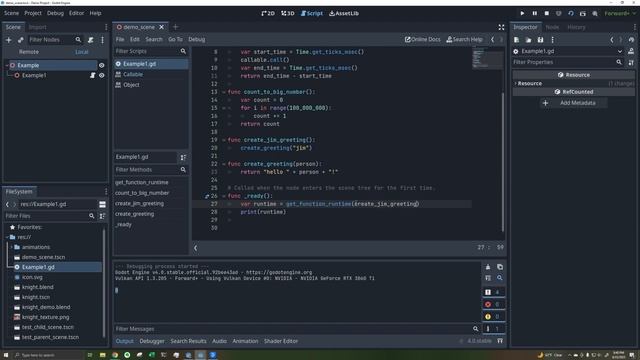
Task: Fold the for loop at line 15
Action: tap(224, 108)
